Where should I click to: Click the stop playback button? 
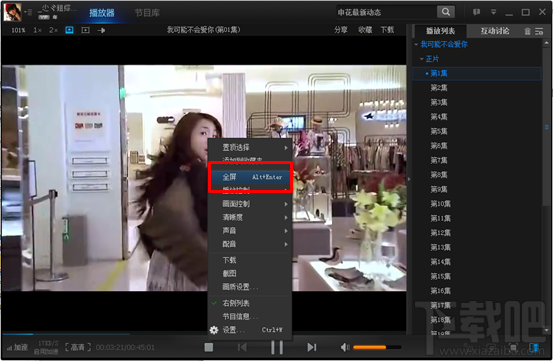tap(208, 348)
